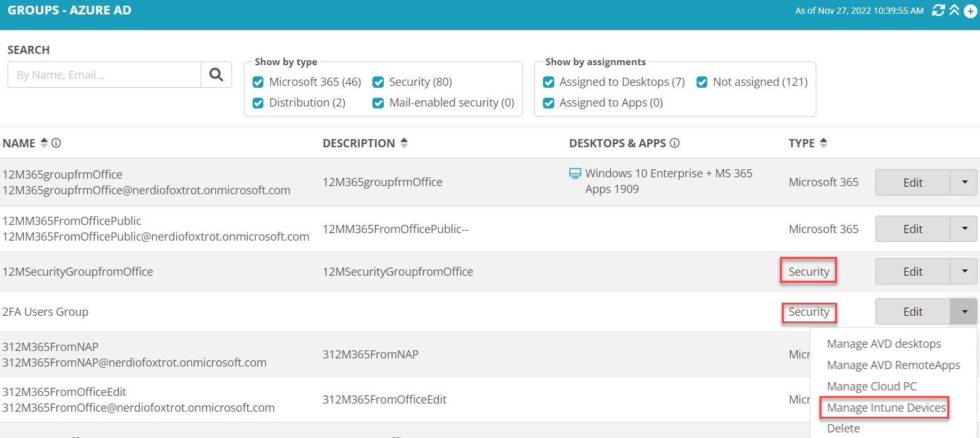Click the 12MM365FromOfficePublic group name
This screenshot has height=438, width=980.
point(72,221)
